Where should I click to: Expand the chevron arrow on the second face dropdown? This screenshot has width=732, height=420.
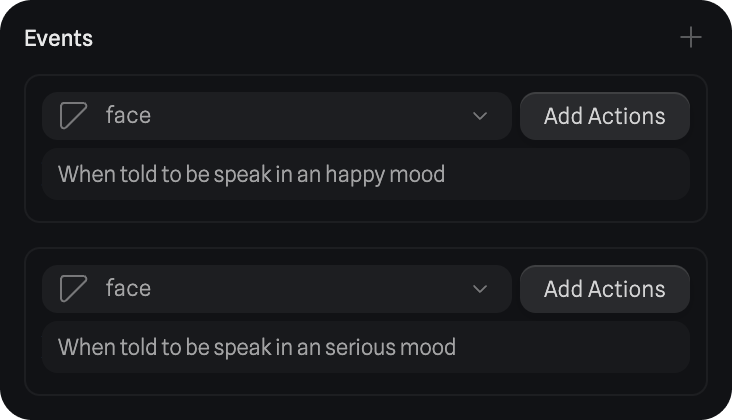tap(480, 289)
